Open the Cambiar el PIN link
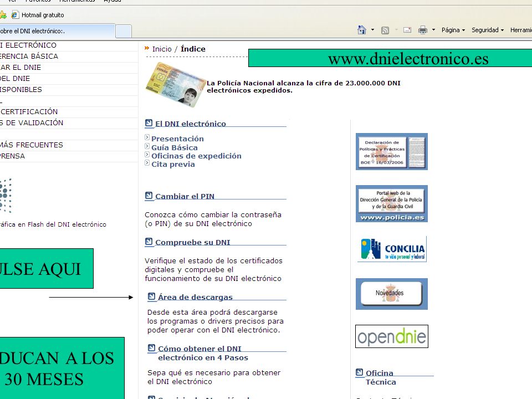 [185, 196]
